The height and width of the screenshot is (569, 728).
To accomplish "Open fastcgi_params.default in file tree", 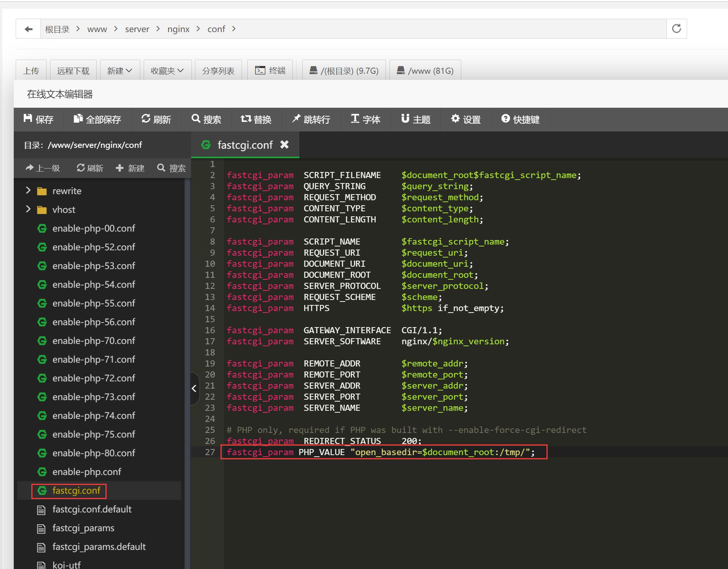I will 99,546.
